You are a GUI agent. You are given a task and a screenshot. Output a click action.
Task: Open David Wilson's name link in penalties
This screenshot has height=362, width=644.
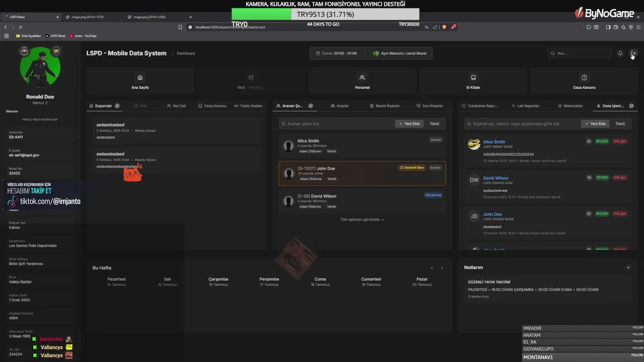[496, 178]
